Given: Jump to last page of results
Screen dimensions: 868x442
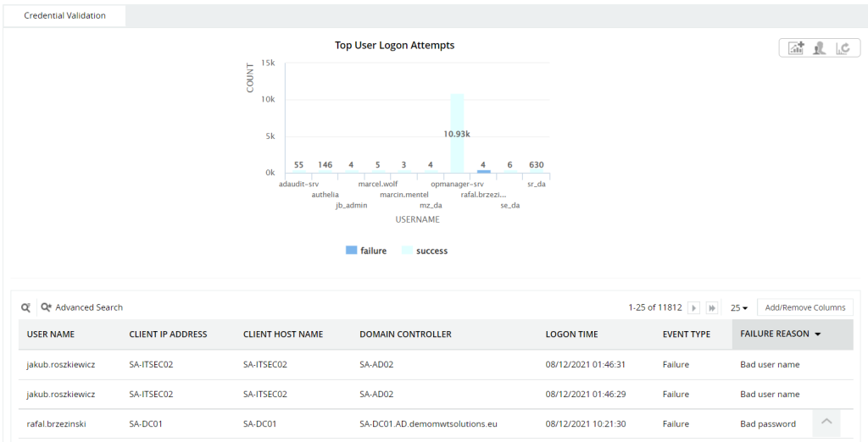Looking at the screenshot, I should point(712,308).
